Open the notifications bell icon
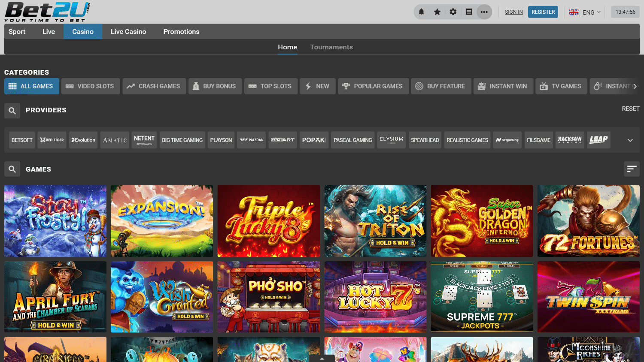This screenshot has height=362, width=644. tap(421, 12)
